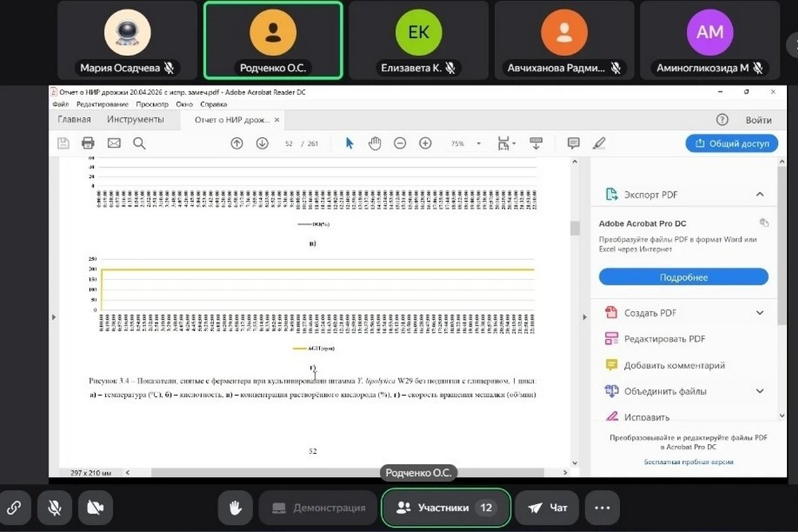Image resolution: width=798 pixels, height=532 pixels.
Task: Open the Чат button
Action: point(547,507)
